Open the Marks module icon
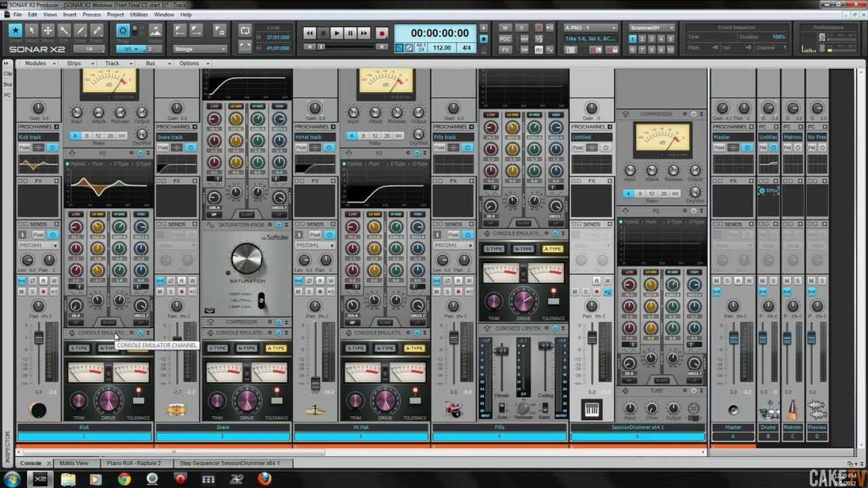 tap(155, 30)
